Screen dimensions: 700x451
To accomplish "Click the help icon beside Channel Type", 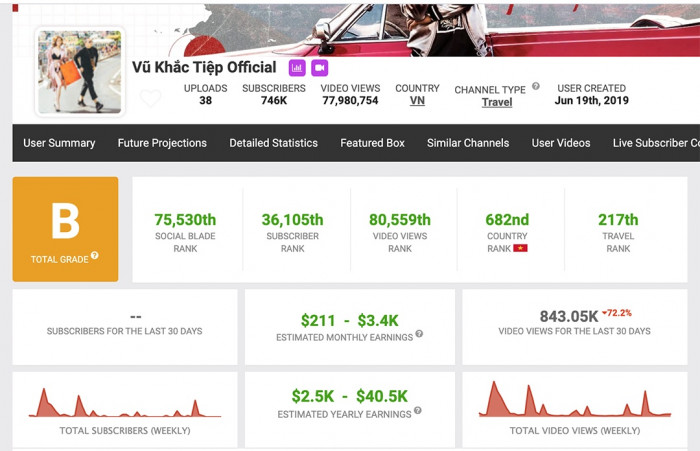I will (536, 87).
